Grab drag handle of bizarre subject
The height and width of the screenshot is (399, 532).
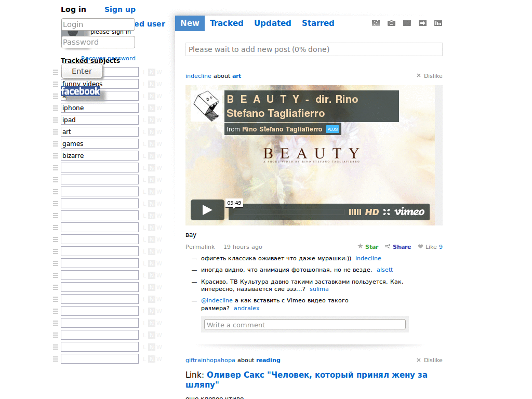(x=56, y=156)
